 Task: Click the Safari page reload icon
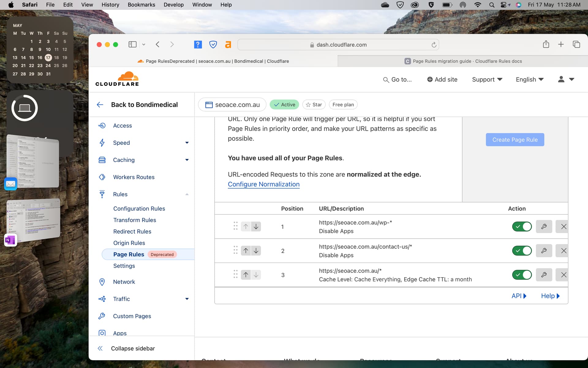pyautogui.click(x=434, y=45)
